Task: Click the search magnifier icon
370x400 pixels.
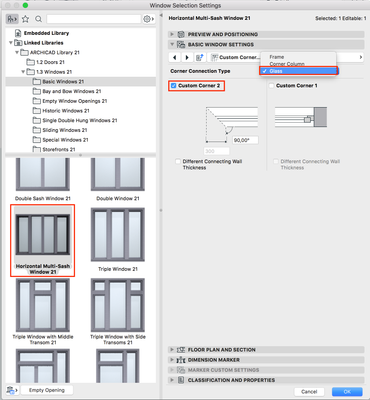Action: coord(39,19)
